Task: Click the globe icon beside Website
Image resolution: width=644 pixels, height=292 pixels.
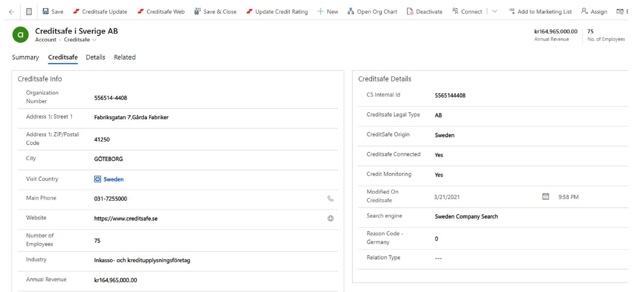Action: [330, 219]
